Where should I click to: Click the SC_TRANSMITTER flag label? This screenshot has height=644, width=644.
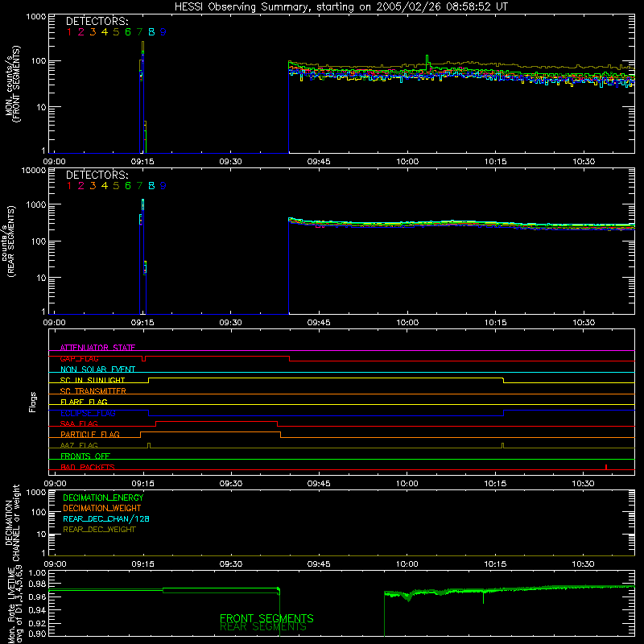coord(93,391)
